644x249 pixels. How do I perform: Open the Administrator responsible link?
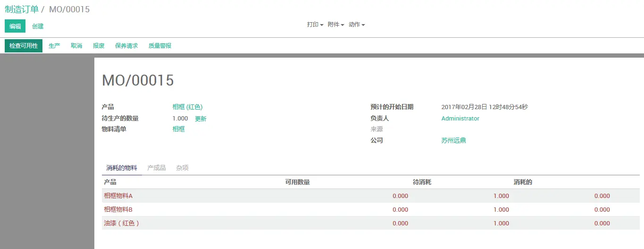click(460, 119)
